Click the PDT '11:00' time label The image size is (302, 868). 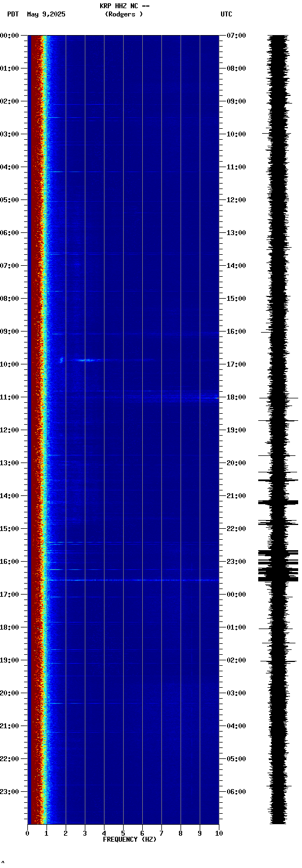click(10, 397)
